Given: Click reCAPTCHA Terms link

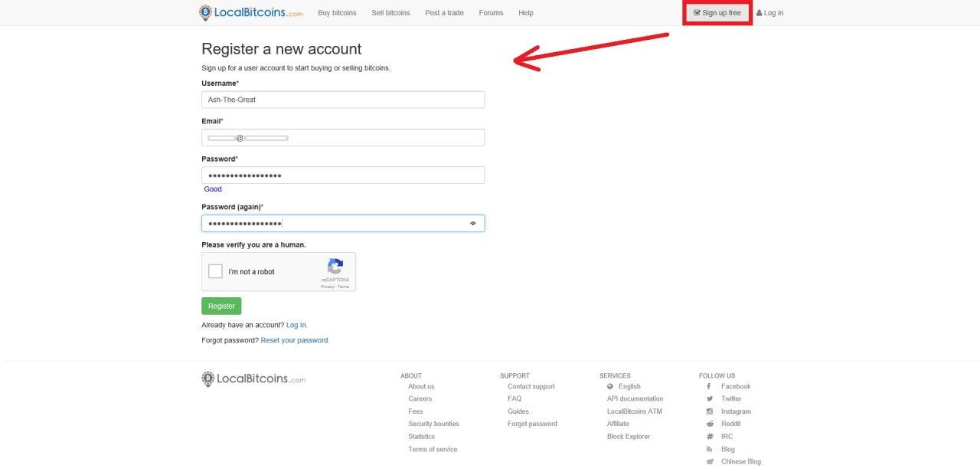Looking at the screenshot, I should (344, 287).
